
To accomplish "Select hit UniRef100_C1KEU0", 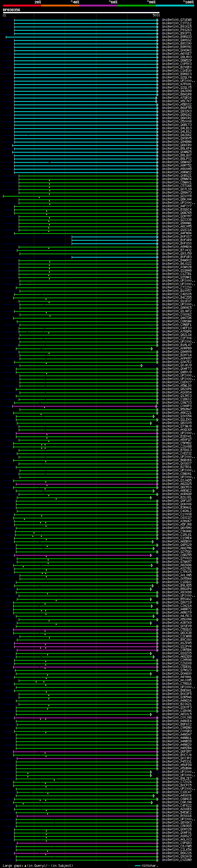I will coord(177,71).
